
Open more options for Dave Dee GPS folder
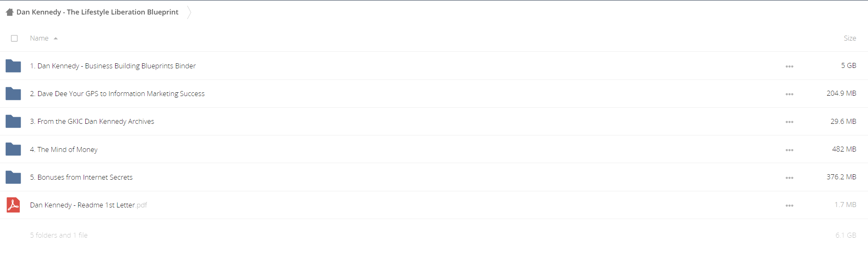(x=789, y=94)
